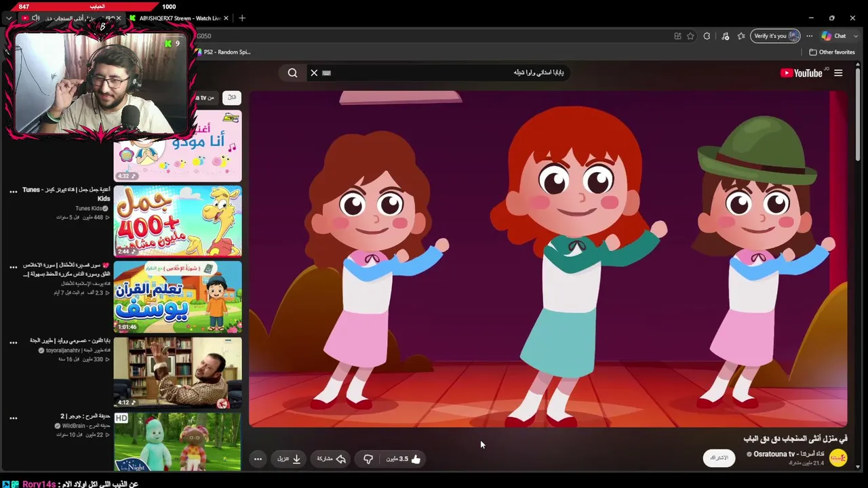Open the YouTube hamburger guide menu
The image size is (868, 488).
click(838, 73)
